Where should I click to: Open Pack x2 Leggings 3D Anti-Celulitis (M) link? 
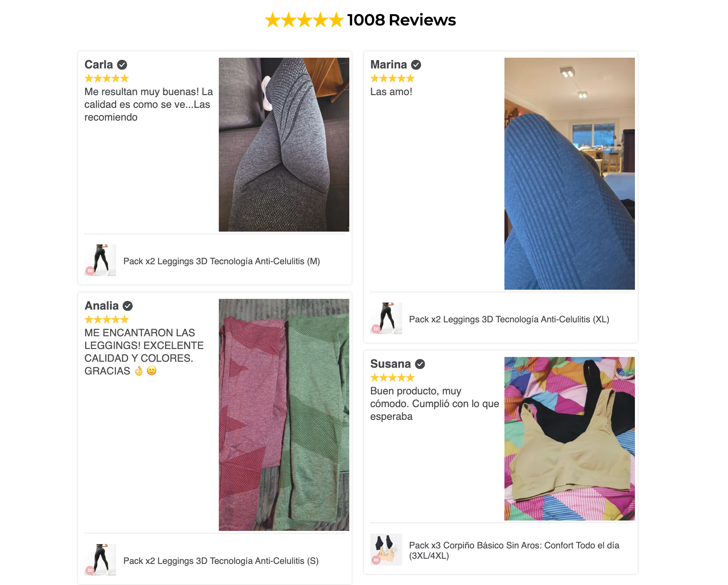coord(222,261)
